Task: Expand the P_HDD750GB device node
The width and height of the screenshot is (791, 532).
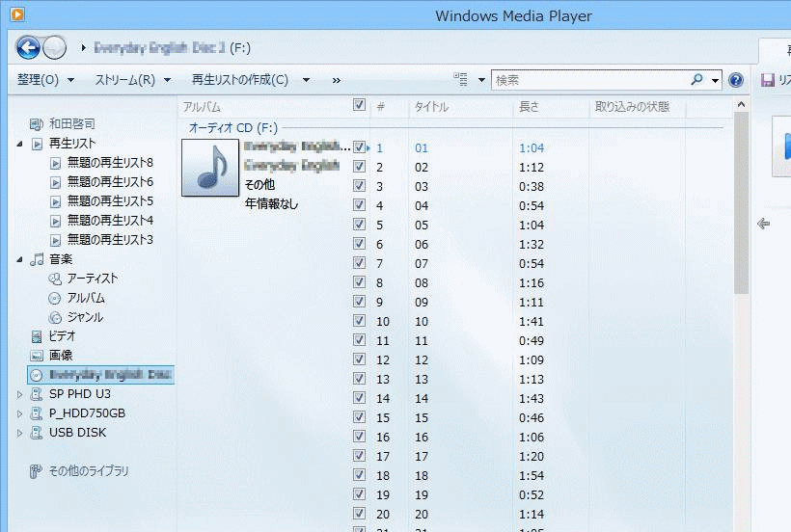Action: [19, 413]
